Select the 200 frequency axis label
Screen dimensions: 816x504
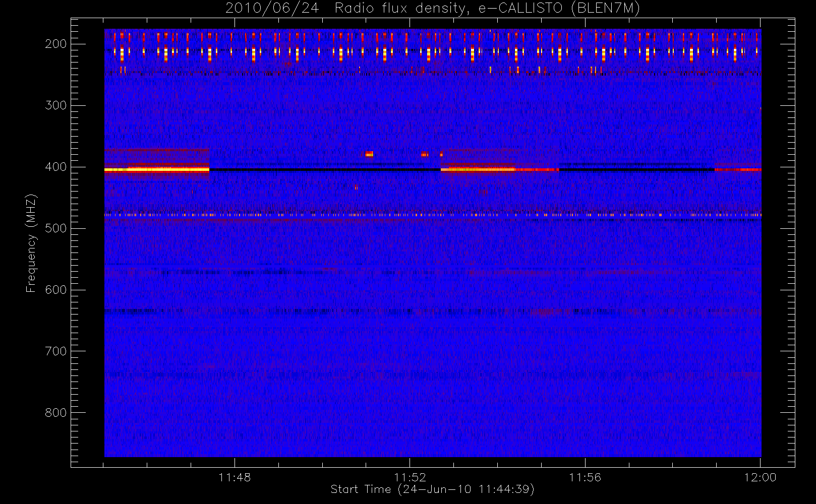pos(55,44)
